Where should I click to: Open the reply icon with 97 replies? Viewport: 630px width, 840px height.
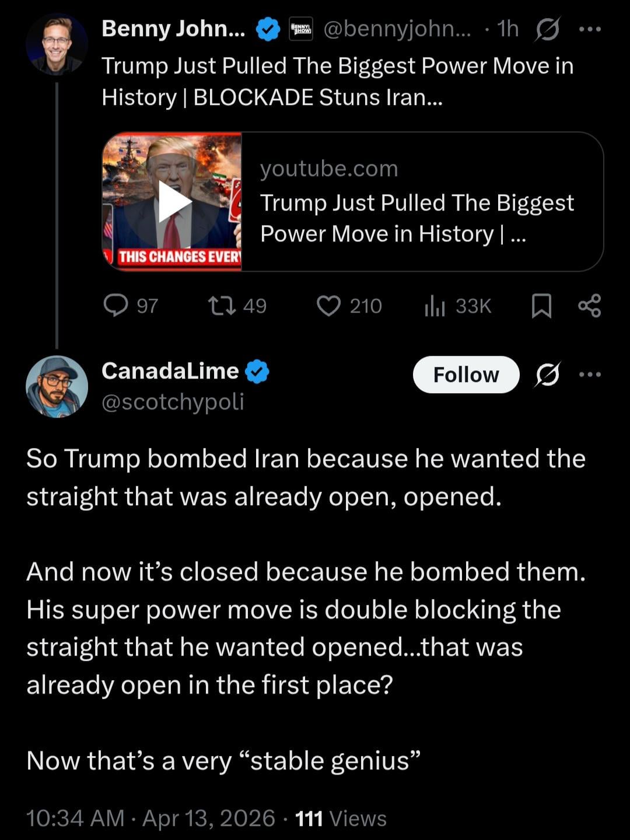point(116,305)
